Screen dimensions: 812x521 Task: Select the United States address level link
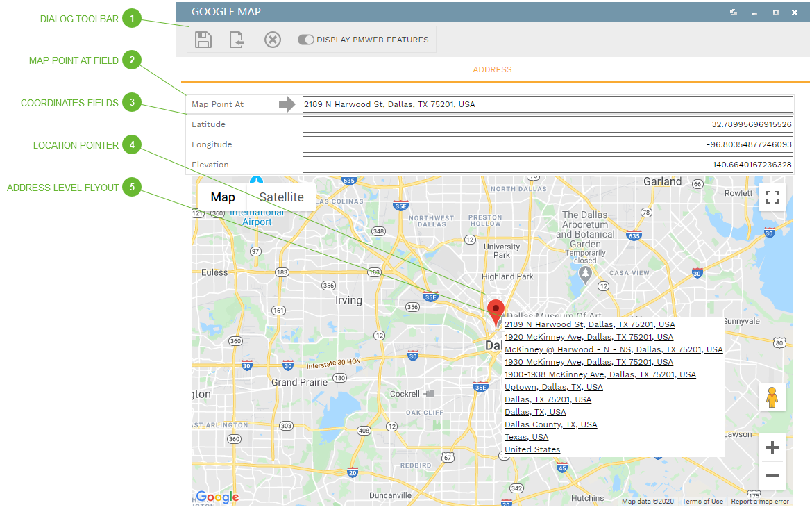pos(532,449)
